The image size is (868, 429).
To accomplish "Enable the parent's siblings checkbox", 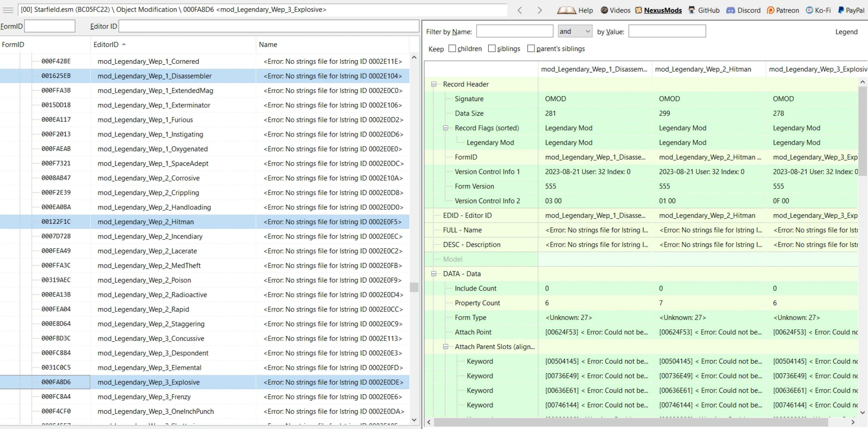I will point(531,48).
